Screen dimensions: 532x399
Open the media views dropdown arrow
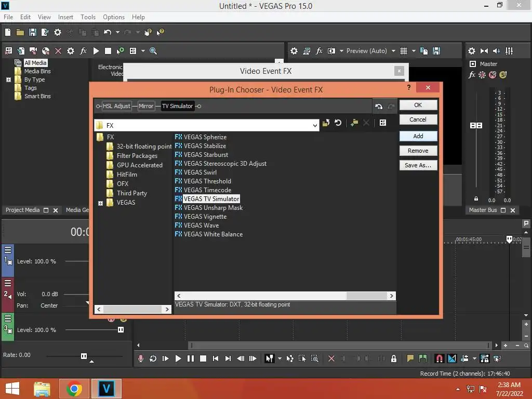click(143, 51)
